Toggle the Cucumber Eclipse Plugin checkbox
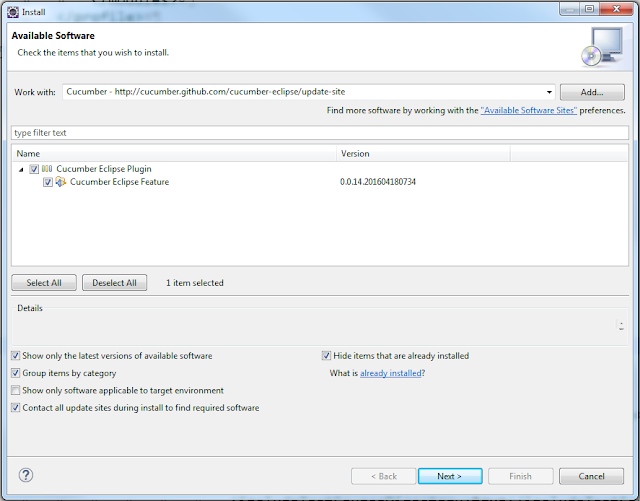The width and height of the screenshot is (640, 501). click(34, 169)
